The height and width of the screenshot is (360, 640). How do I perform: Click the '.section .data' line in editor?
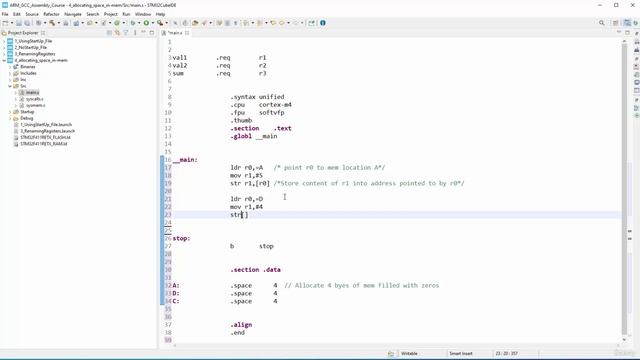256,270
